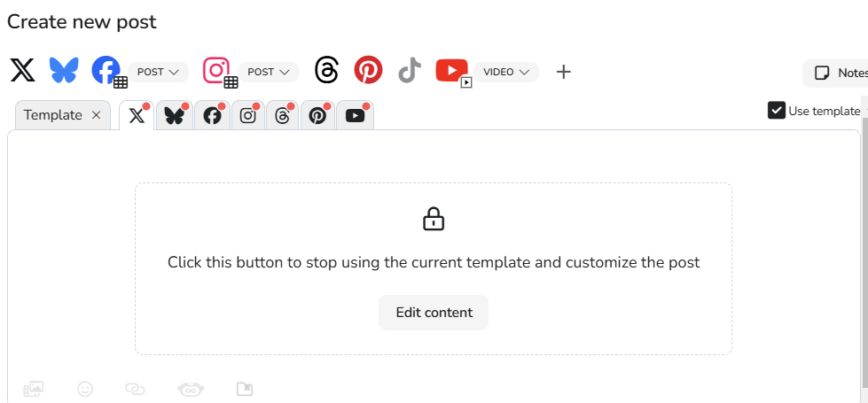Image resolution: width=868 pixels, height=403 pixels.
Task: Click the Edit content button
Action: [434, 313]
